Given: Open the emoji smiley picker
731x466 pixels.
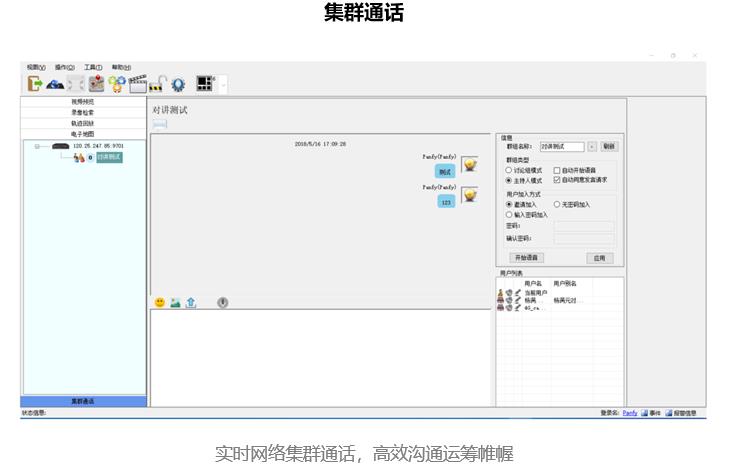Looking at the screenshot, I should click(159, 303).
